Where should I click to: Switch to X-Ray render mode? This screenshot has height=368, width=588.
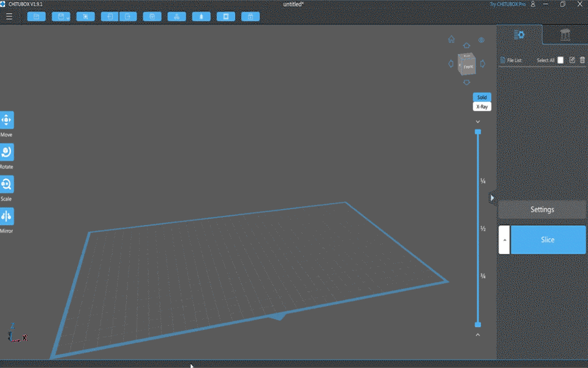[482, 107]
